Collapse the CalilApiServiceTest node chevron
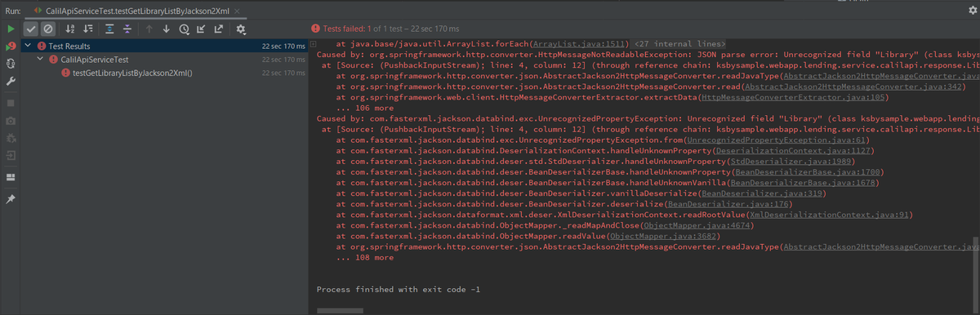The image size is (980, 315). tap(40, 59)
